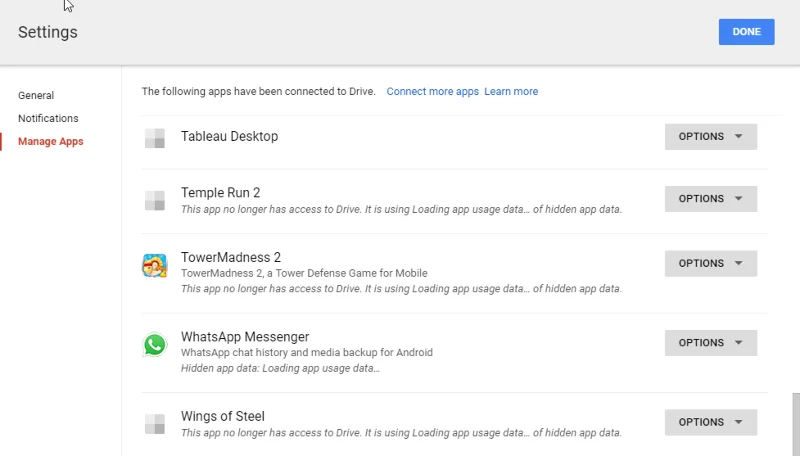This screenshot has width=800, height=456.
Task: Click the TowerMadness 2 app title
Action: pyautogui.click(x=231, y=258)
